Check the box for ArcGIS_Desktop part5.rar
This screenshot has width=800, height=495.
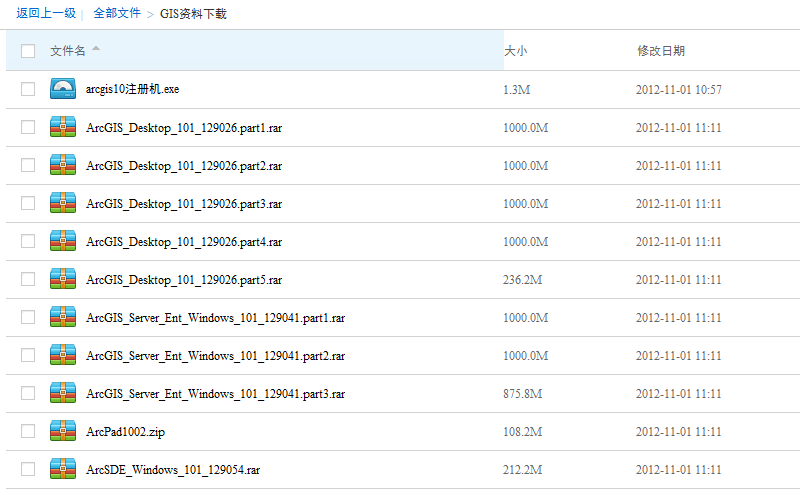[28, 279]
